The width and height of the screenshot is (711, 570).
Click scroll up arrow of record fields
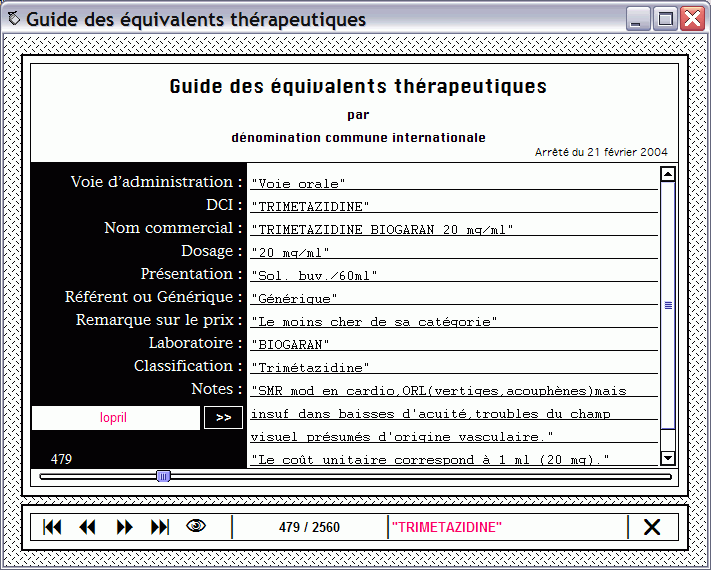click(x=668, y=174)
